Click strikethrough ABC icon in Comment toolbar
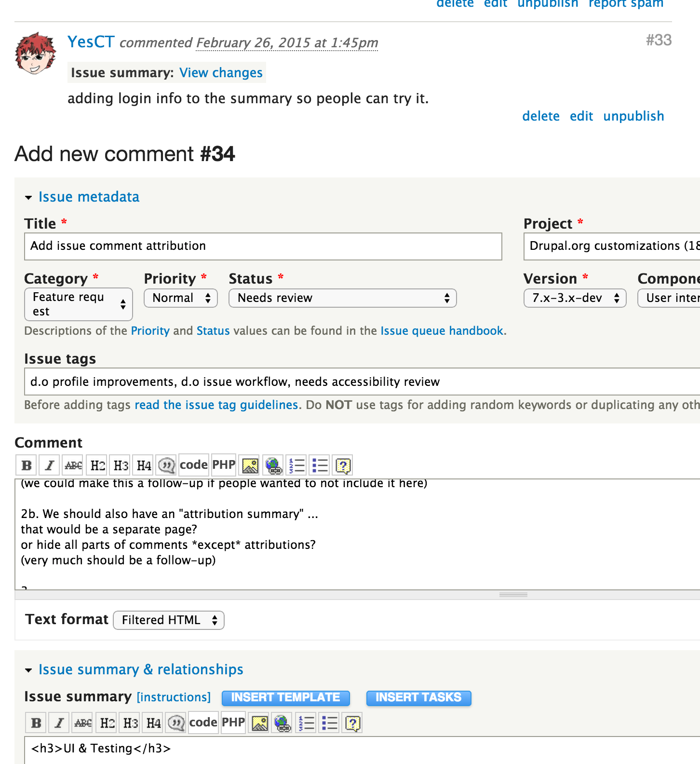The height and width of the screenshot is (764, 700). 73,465
